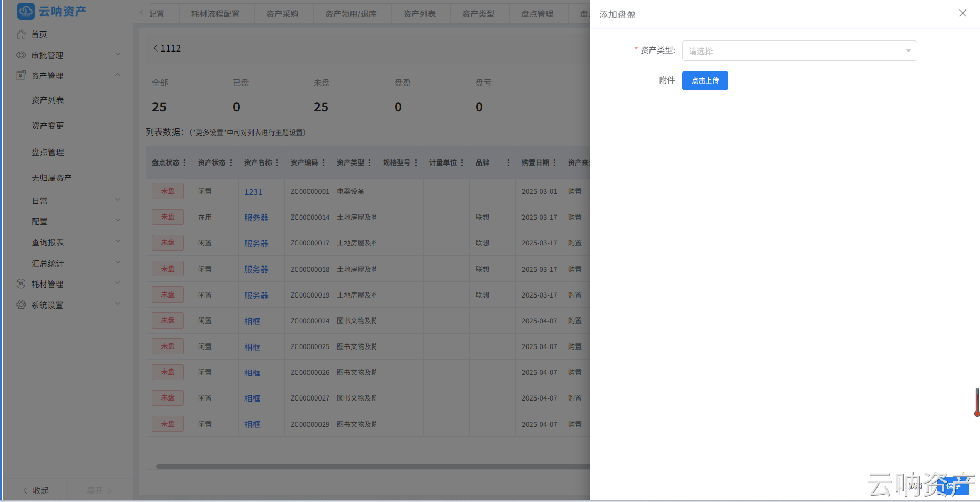Collapse the 资产管理 sidebar group

pos(118,75)
